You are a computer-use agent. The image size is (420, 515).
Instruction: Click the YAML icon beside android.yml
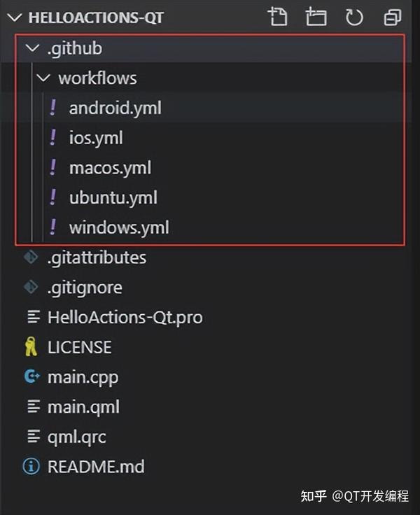tap(52, 108)
